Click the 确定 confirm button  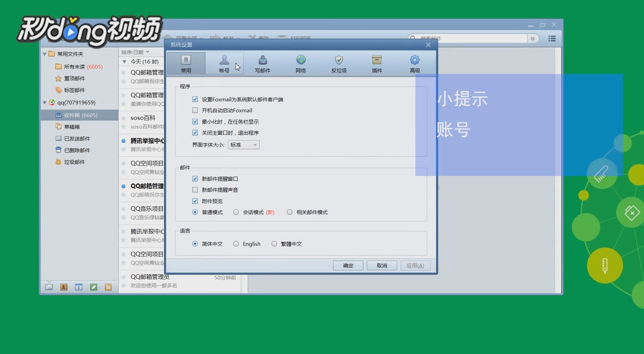(348, 265)
